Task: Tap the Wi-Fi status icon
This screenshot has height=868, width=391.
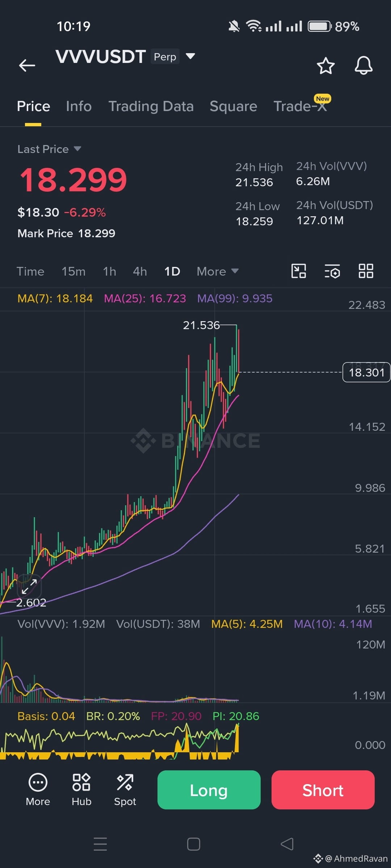Action: [x=254, y=26]
